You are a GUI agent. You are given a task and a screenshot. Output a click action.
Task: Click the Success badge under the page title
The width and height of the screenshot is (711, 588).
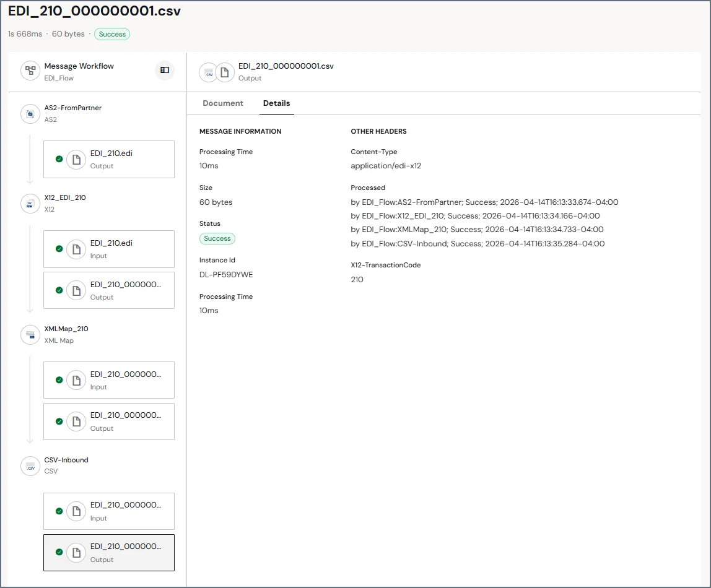coord(112,34)
